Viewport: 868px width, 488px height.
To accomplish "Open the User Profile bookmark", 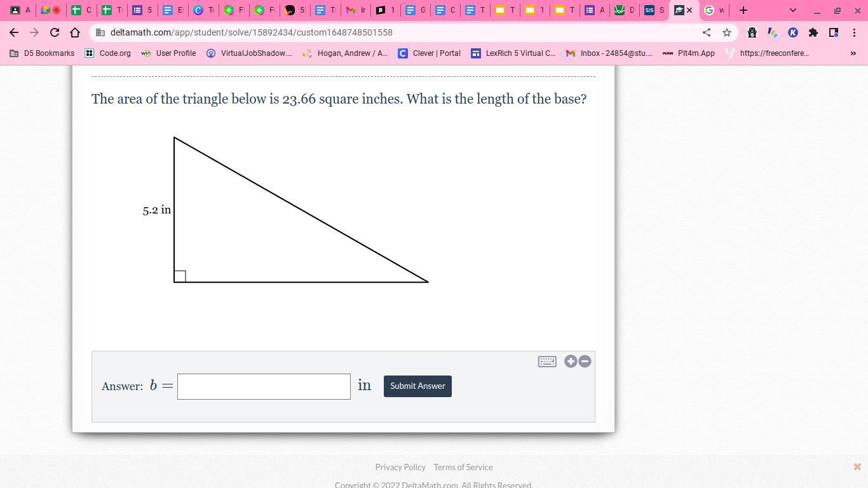I will coord(168,53).
